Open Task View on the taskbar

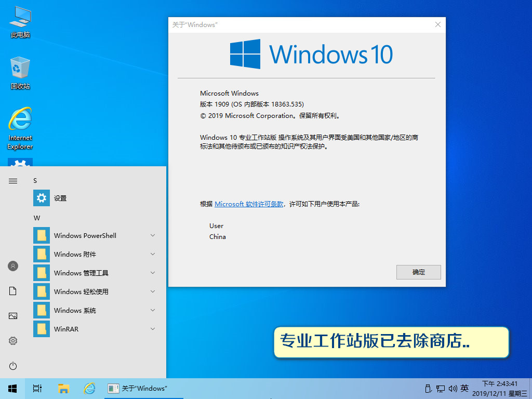(x=37, y=389)
